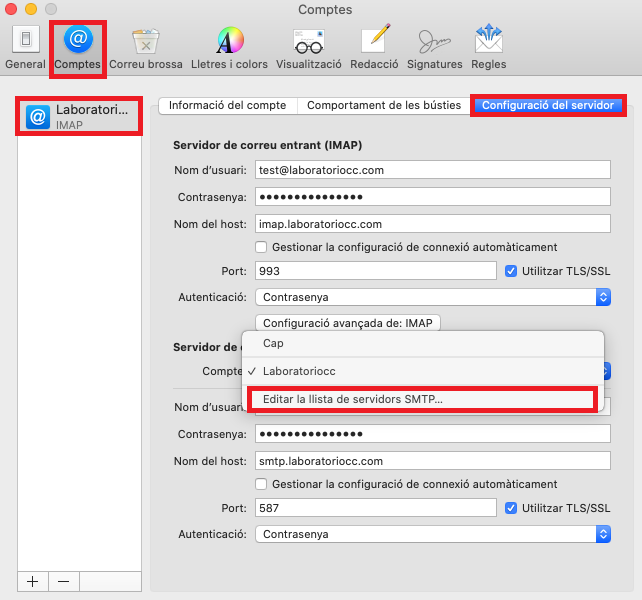Toggle Utilitzar TLS/SSL for port 993

(512, 271)
